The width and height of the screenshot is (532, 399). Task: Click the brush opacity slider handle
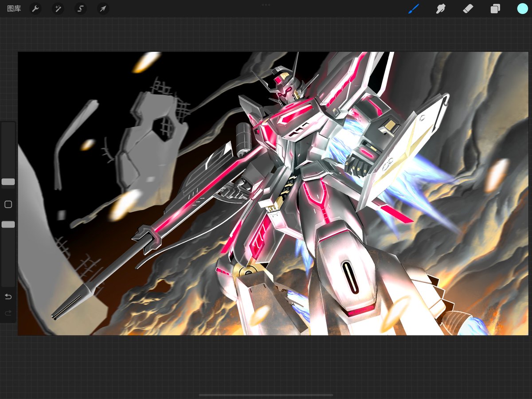pos(8,225)
